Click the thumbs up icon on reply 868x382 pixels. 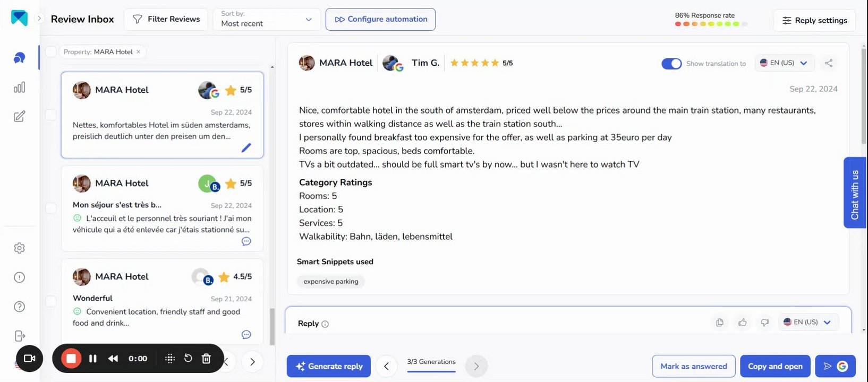(743, 323)
